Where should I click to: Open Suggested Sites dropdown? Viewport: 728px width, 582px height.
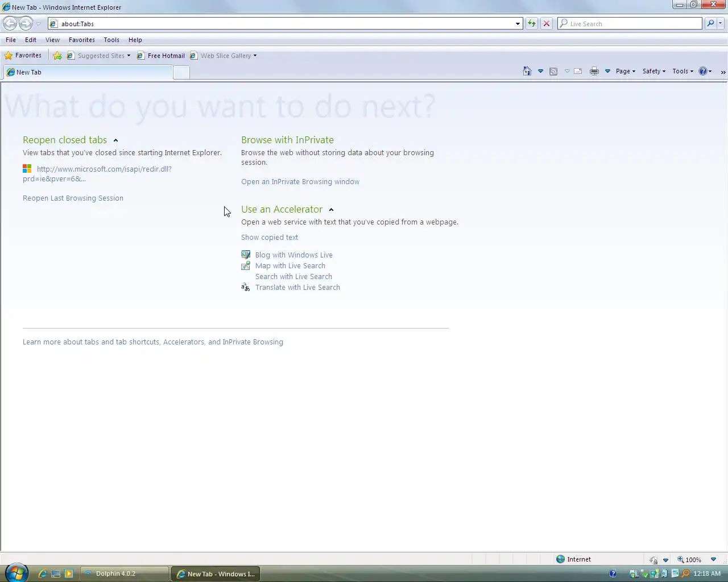pos(99,56)
